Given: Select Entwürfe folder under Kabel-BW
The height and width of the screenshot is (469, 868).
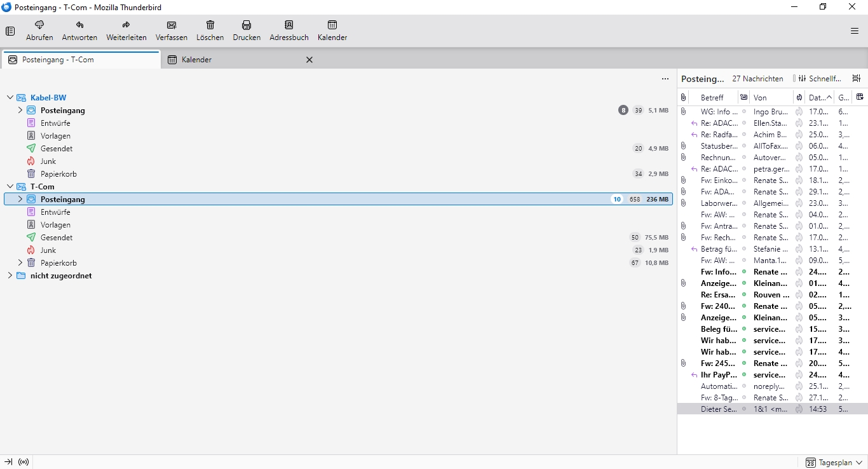Looking at the screenshot, I should click(x=55, y=123).
